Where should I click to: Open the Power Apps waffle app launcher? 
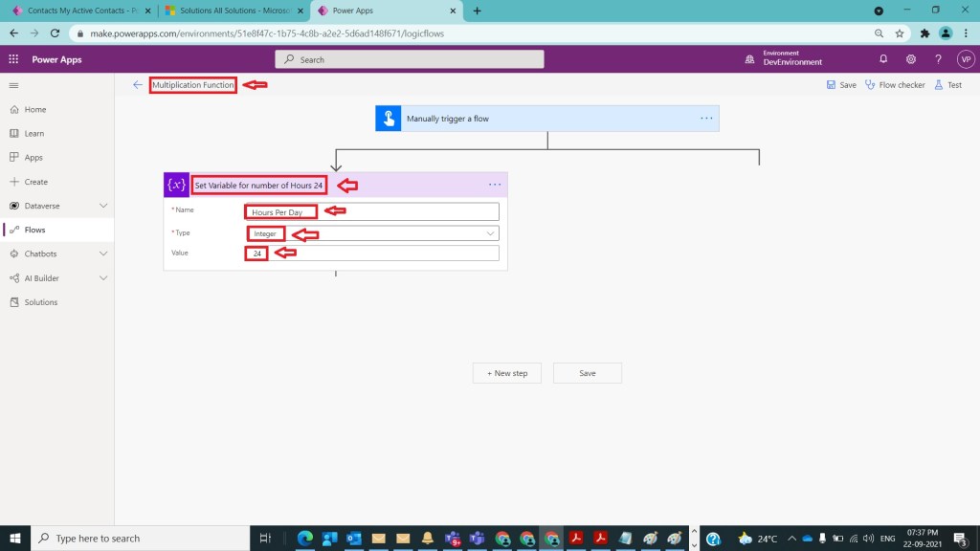(x=13, y=59)
